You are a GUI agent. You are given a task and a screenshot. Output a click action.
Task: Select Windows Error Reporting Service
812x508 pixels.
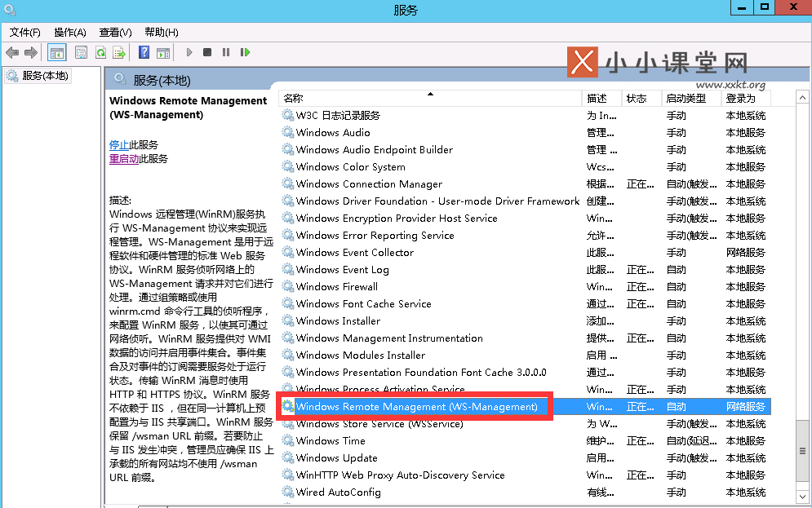pos(525,235)
